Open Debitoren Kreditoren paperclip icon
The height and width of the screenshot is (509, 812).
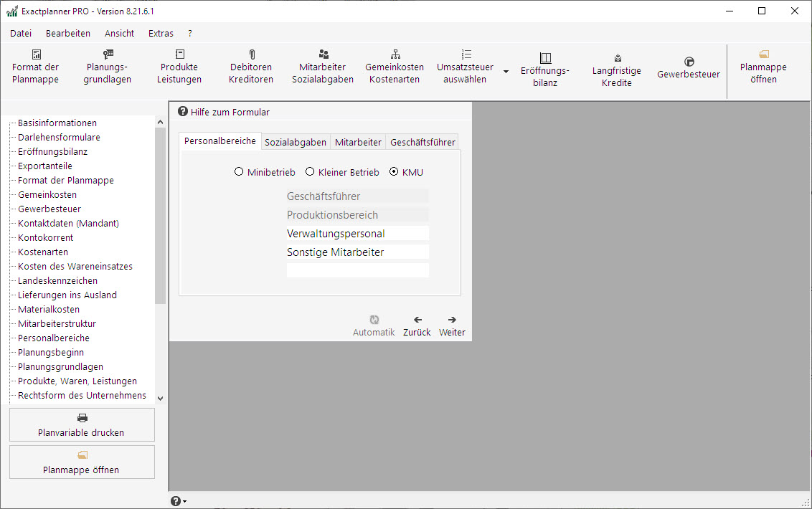252,54
